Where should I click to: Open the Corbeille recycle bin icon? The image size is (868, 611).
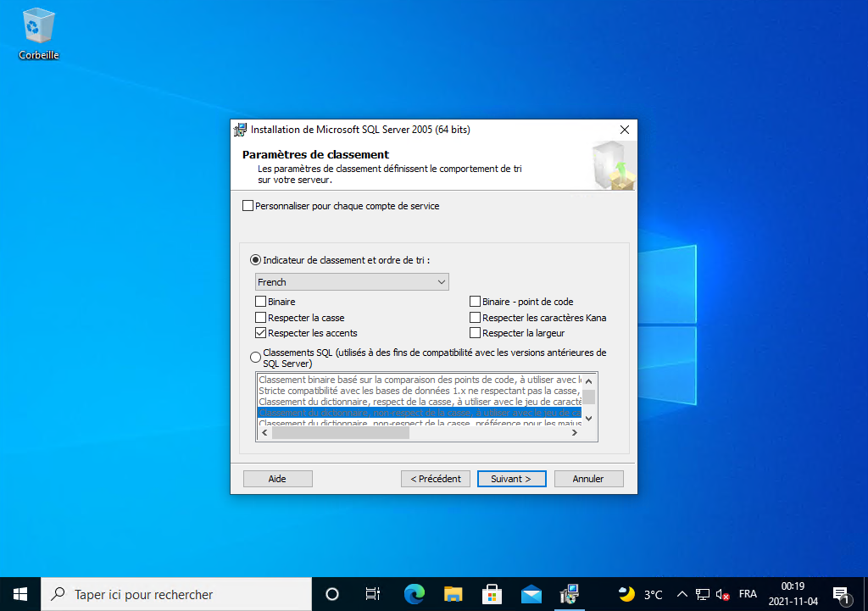(38, 34)
